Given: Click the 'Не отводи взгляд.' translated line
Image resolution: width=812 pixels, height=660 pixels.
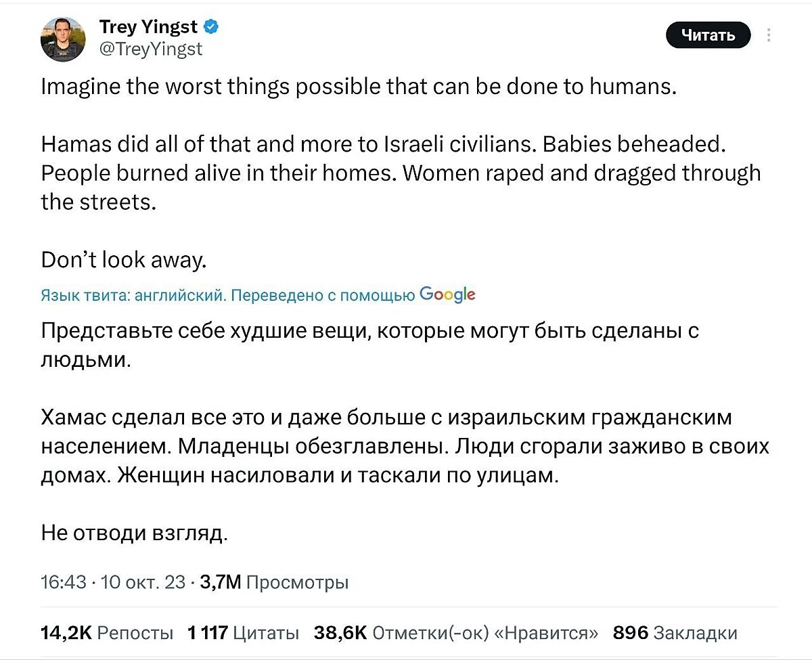Looking at the screenshot, I should pos(134,533).
